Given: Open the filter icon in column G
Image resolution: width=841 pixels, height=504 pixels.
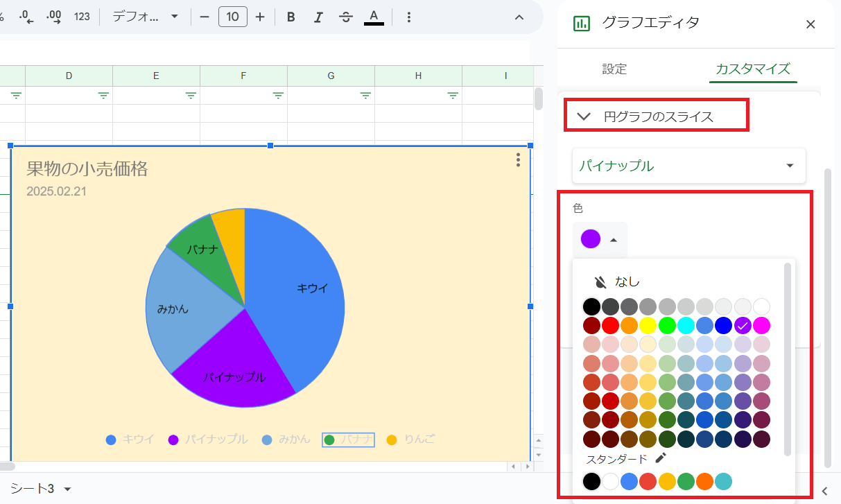Looking at the screenshot, I should [365, 95].
